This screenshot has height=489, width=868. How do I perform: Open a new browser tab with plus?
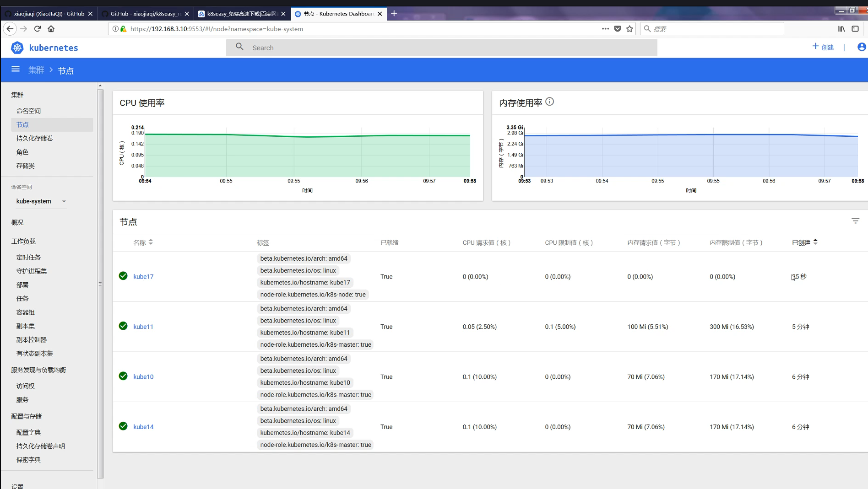[394, 13]
